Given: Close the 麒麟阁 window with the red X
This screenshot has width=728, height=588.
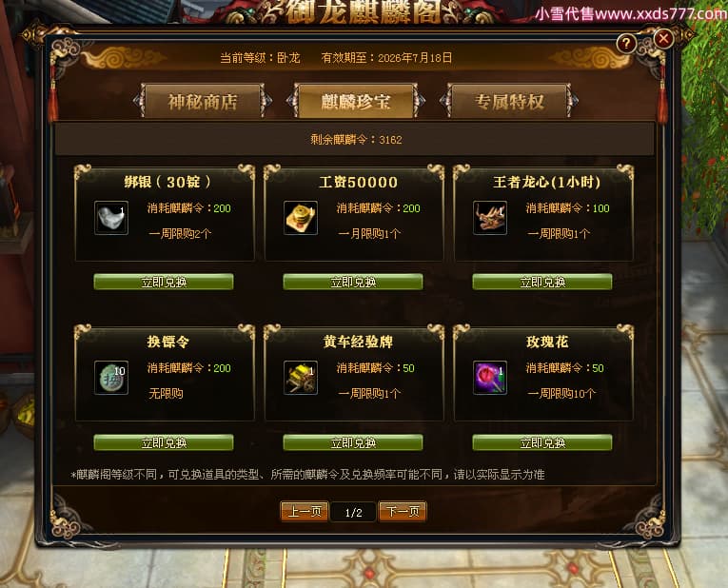Looking at the screenshot, I should click(663, 38).
